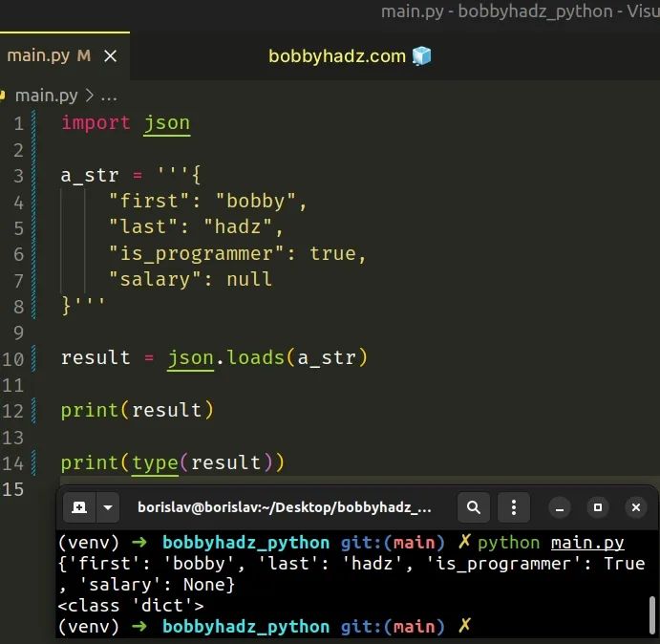The width and height of the screenshot is (660, 644).
Task: Open terminal tab dropdown arrow
Action: pos(108,507)
